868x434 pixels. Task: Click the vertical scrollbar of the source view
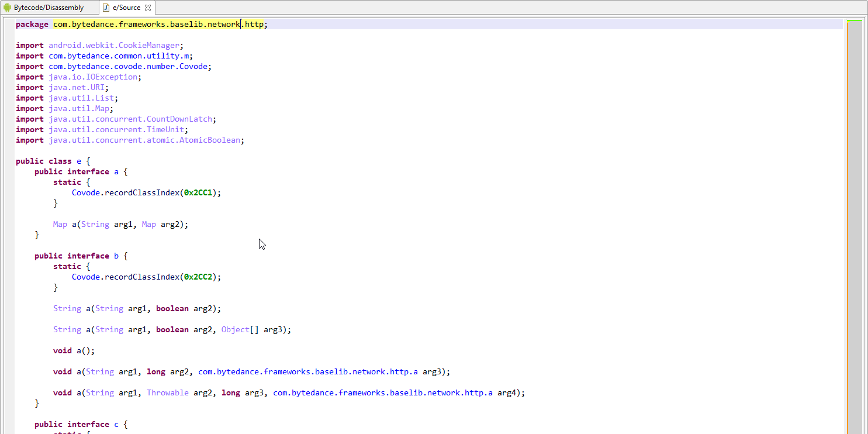[855, 228]
